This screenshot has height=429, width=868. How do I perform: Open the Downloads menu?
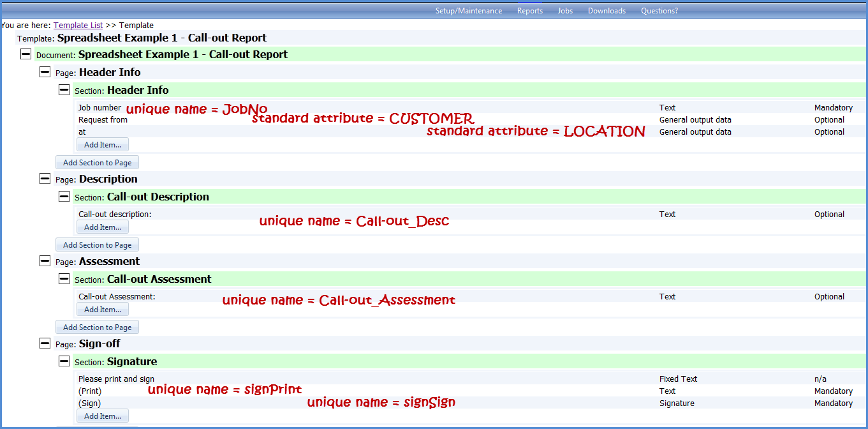click(607, 10)
